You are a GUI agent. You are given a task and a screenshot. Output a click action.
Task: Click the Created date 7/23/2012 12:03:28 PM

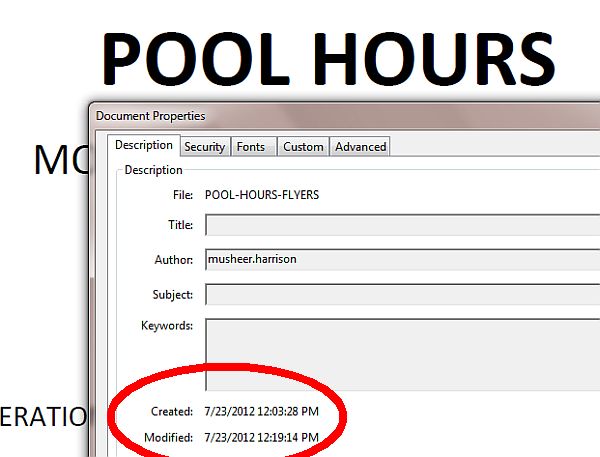[x=261, y=411]
